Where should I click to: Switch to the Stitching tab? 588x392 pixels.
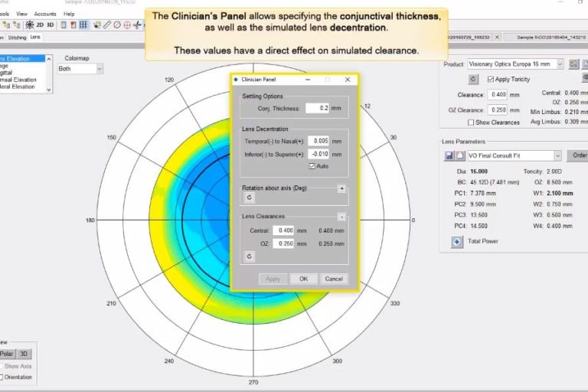click(17, 37)
